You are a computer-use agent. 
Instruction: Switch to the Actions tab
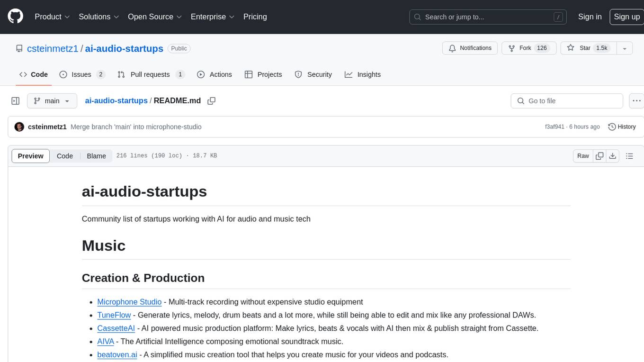click(215, 74)
